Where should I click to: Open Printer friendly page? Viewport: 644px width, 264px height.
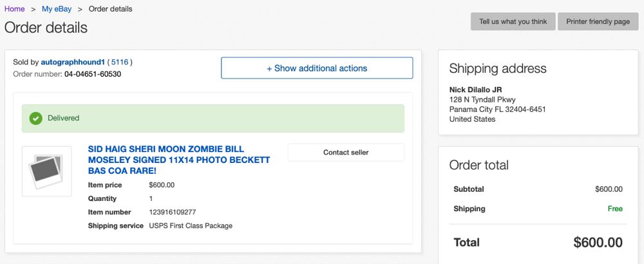(598, 21)
